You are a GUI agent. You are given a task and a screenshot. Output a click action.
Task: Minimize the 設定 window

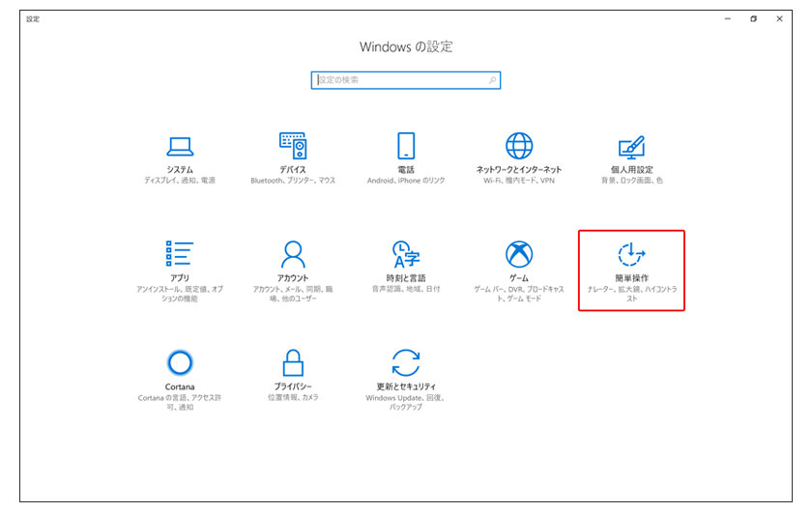tap(728, 18)
